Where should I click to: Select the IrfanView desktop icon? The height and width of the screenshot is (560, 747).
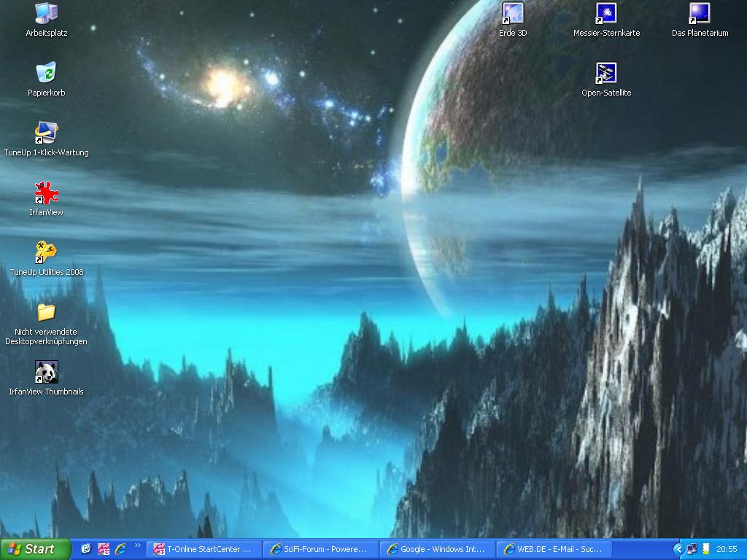[46, 193]
